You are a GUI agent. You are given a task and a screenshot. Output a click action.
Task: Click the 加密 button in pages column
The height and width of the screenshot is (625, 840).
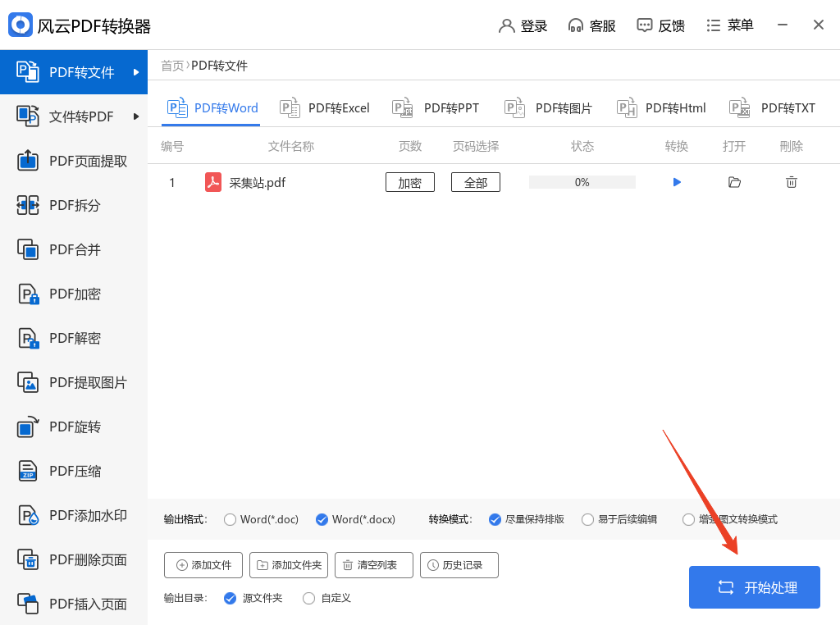[410, 183]
